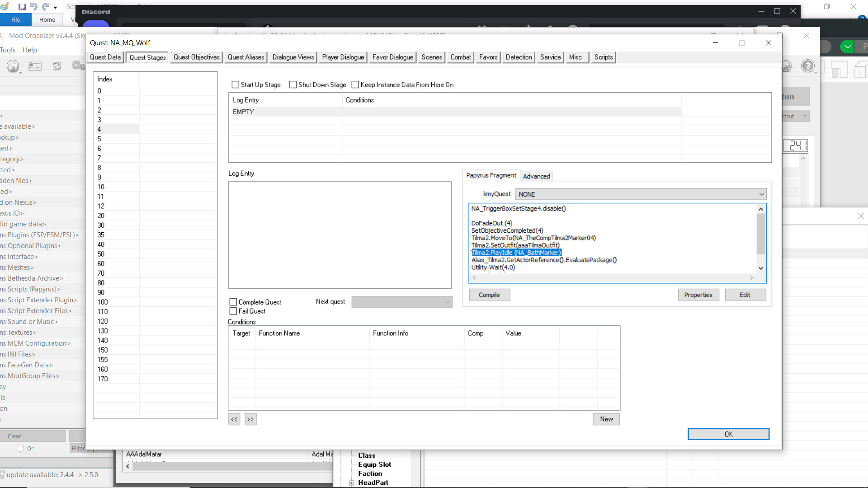Expand the quick access toolbar customize arrow
The width and height of the screenshot is (868, 488).
click(x=55, y=7)
